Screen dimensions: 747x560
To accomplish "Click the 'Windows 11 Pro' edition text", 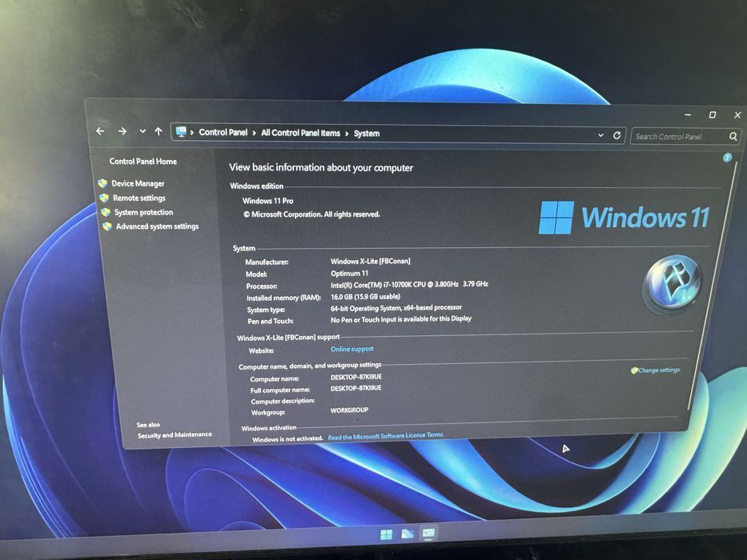I will (x=267, y=201).
